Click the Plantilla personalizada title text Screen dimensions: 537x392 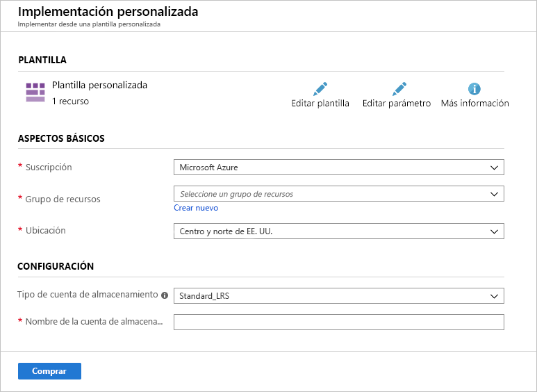click(99, 85)
